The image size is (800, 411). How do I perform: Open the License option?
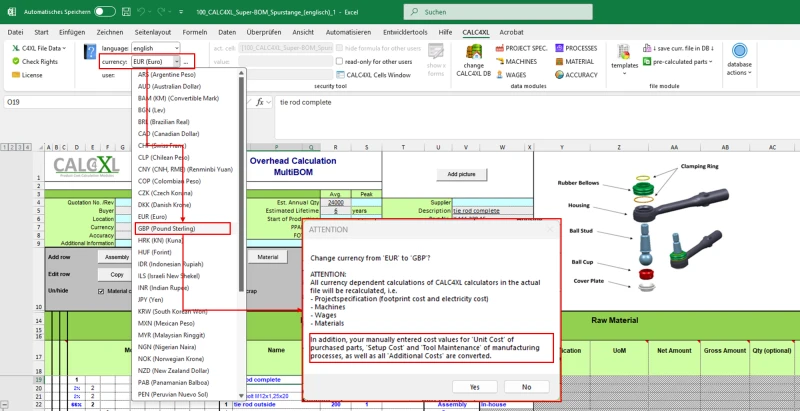(27, 75)
